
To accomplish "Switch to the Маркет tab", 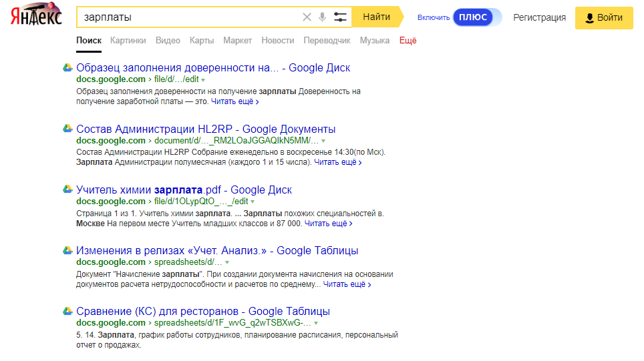I will [x=237, y=40].
